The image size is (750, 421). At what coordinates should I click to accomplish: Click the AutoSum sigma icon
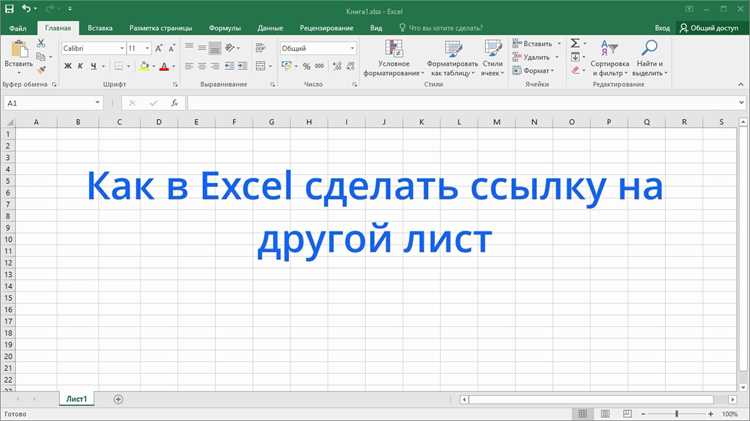575,44
